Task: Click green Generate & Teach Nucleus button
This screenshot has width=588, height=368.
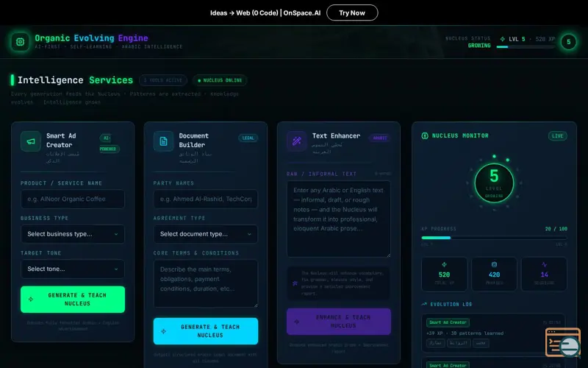Action: 73,300
